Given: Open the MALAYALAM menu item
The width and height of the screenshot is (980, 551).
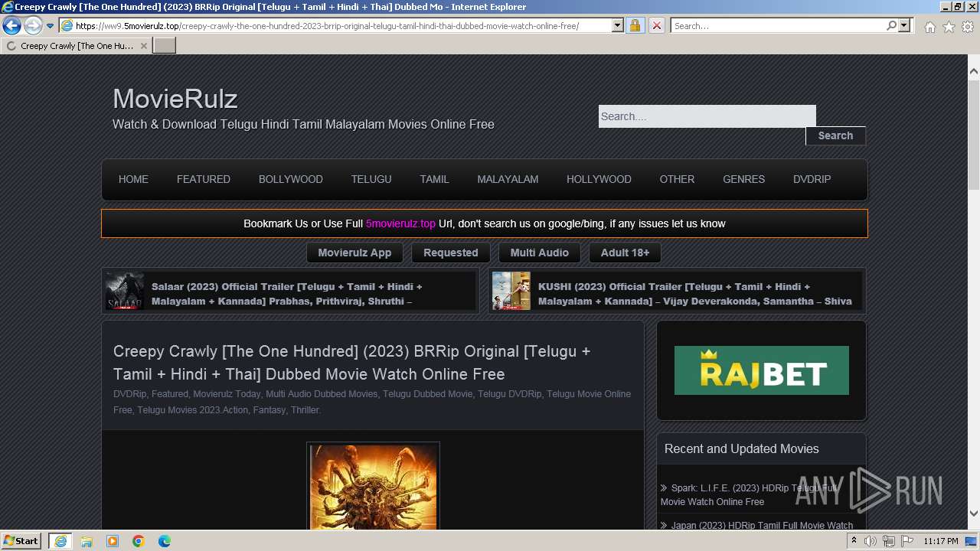Looking at the screenshot, I should tap(508, 179).
